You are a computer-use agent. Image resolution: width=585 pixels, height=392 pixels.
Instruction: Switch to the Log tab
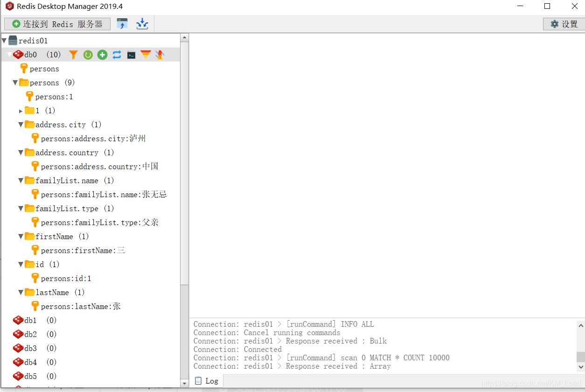207,381
